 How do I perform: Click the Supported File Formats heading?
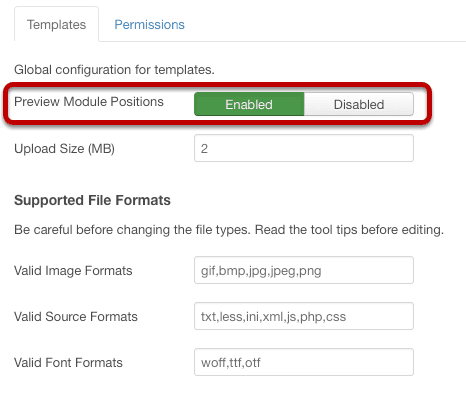[x=92, y=200]
